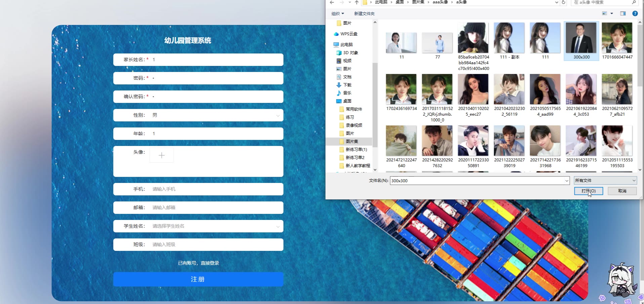Click the 取消 button in file dialog
This screenshot has width=644, height=304.
622,191
